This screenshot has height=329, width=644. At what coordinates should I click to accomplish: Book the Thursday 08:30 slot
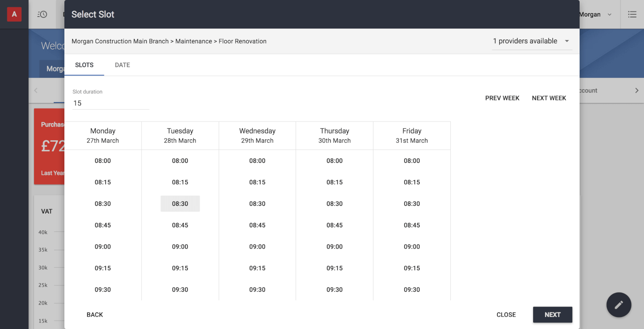point(335,204)
